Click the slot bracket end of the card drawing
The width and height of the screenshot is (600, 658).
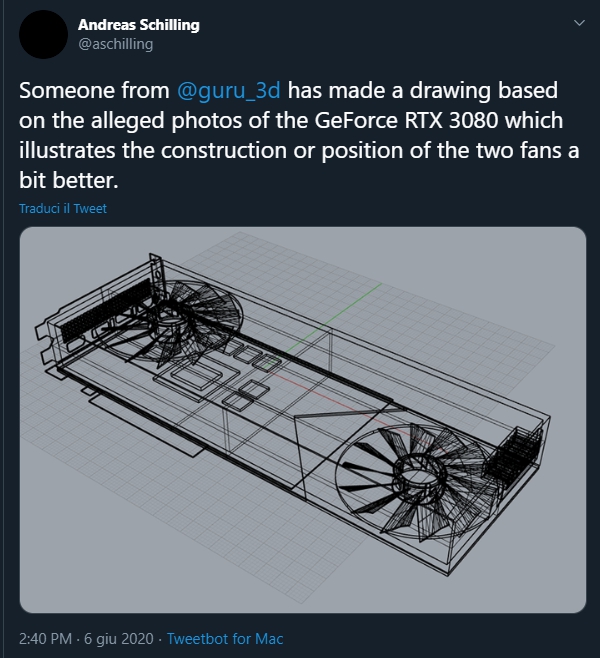pos(46,344)
